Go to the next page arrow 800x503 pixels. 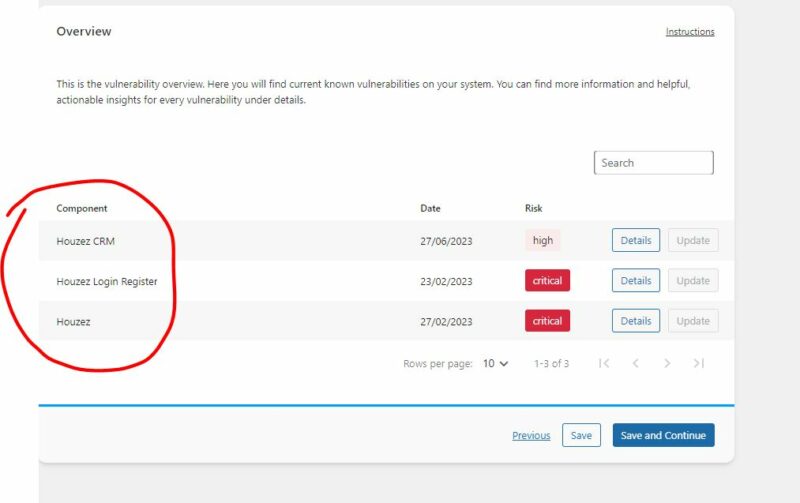click(667, 363)
